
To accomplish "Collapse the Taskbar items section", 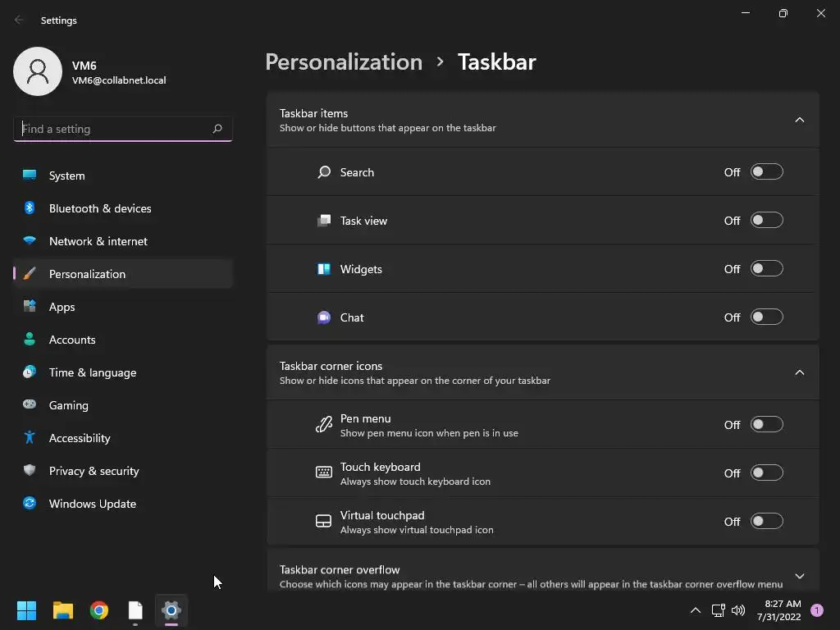I will (799, 120).
